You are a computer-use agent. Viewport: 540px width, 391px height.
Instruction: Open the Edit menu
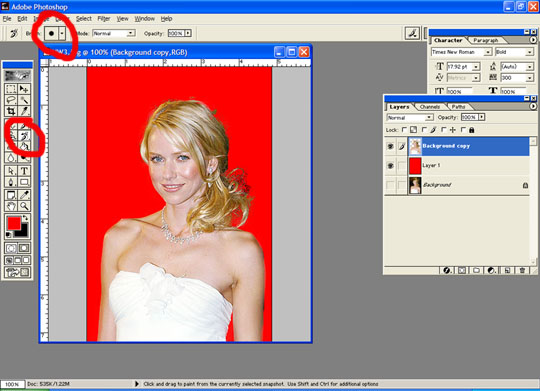(22, 19)
